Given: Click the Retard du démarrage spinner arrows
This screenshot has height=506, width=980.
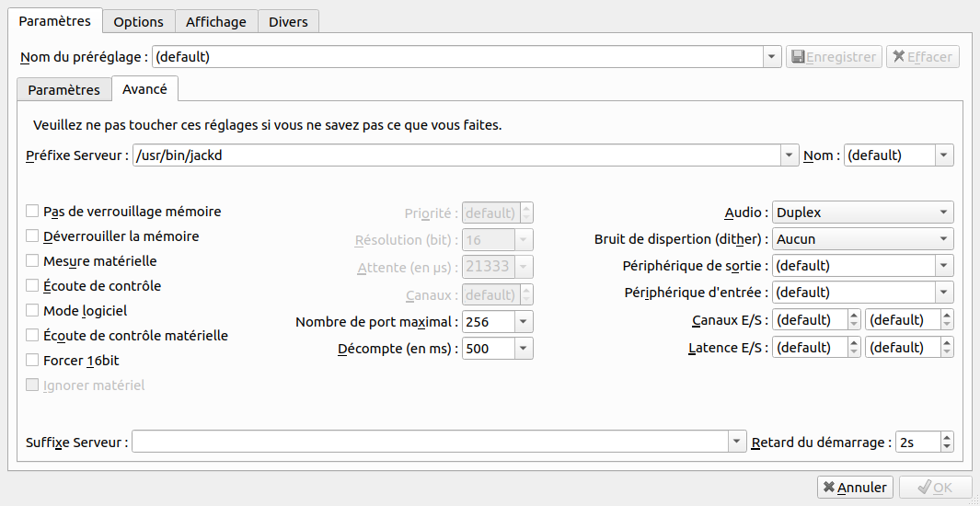Looking at the screenshot, I should coord(947,443).
